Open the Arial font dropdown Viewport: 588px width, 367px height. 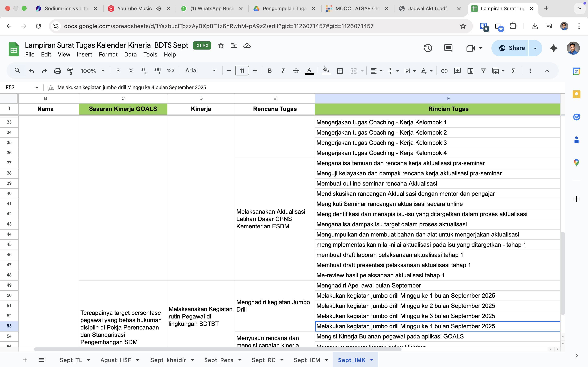200,71
